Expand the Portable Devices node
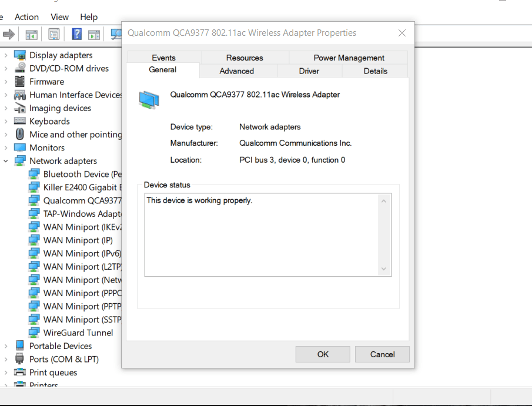 pyautogui.click(x=6, y=345)
